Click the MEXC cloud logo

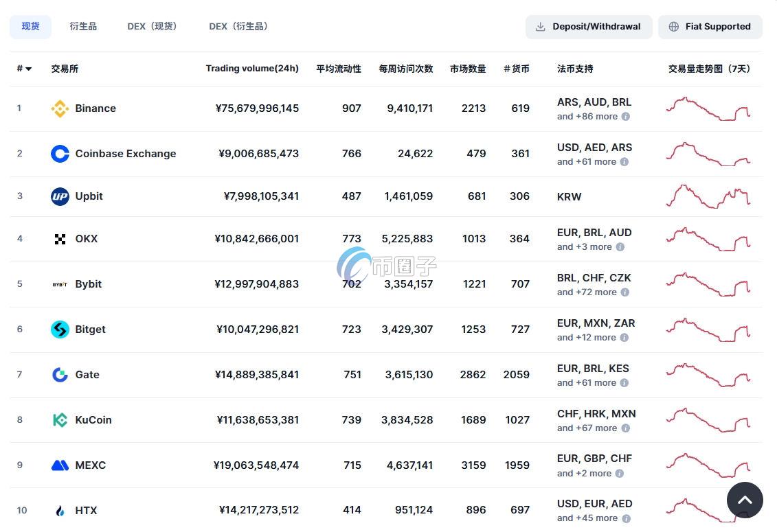[x=60, y=465]
